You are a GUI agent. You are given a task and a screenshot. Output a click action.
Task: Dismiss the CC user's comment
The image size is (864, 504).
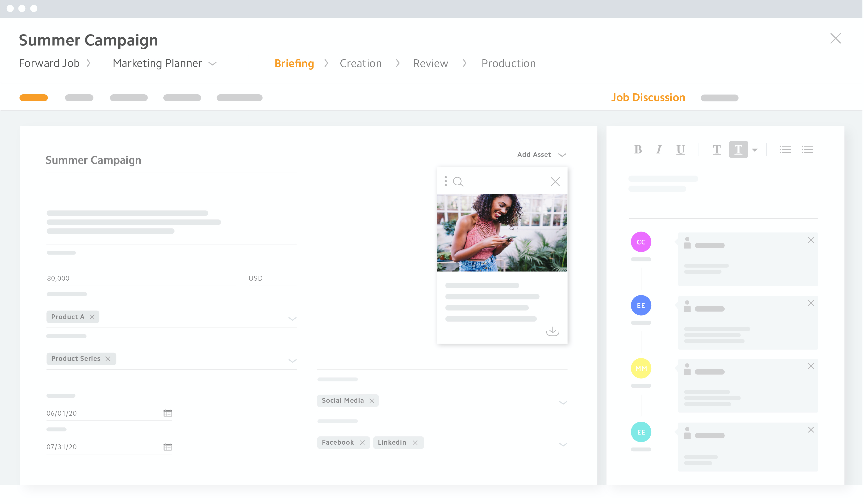coord(811,240)
